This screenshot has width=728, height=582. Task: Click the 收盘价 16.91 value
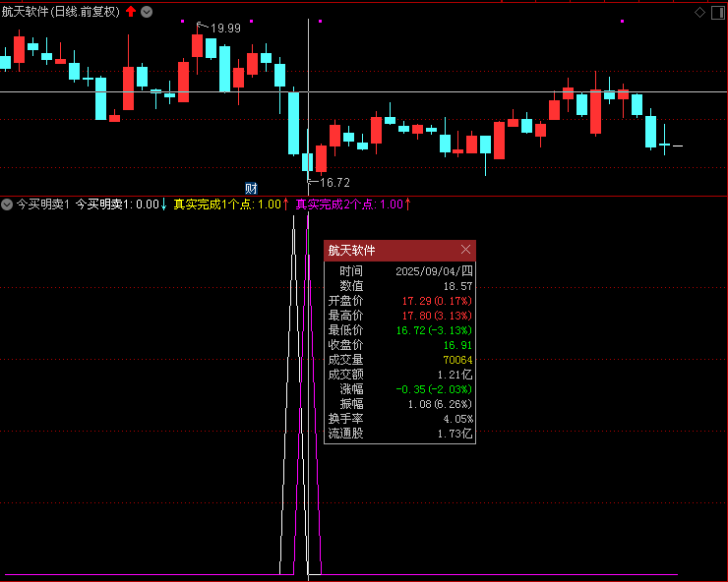click(x=457, y=345)
